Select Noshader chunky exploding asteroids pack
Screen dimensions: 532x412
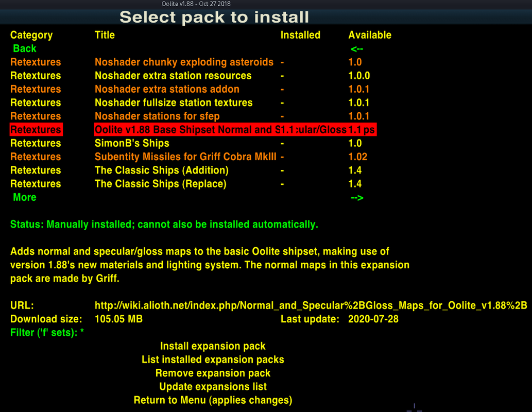184,62
